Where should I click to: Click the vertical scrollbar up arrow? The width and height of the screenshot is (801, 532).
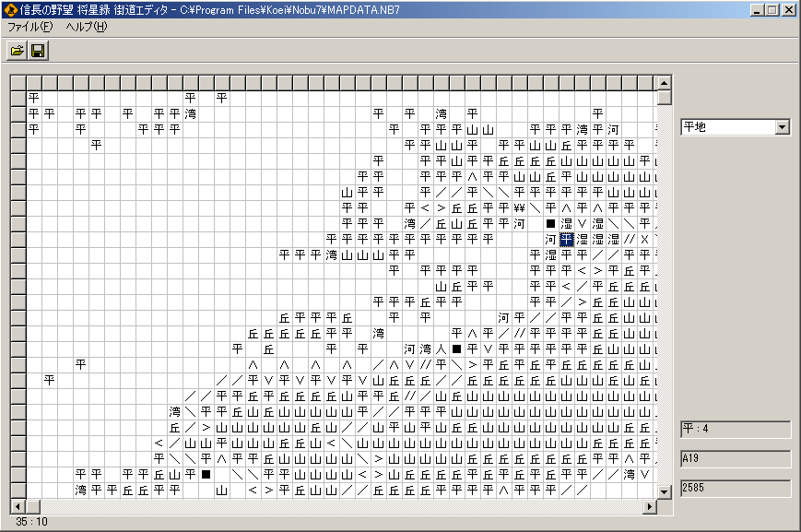pos(664,83)
